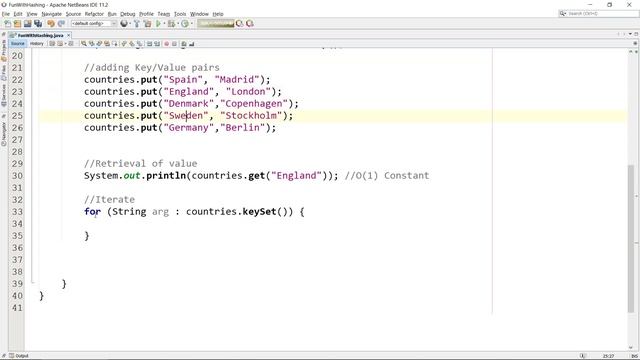
Task: Click the Comment editor toolbar icon
Action: [x=183, y=44]
